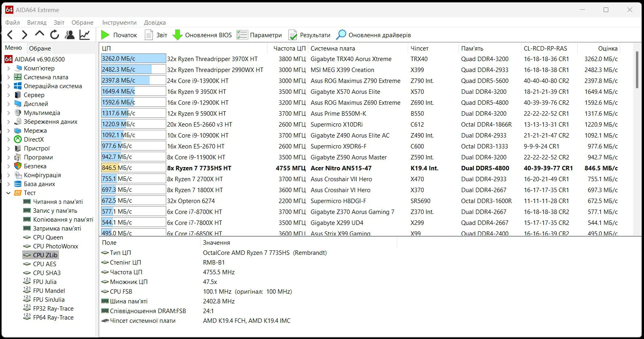The width and height of the screenshot is (644, 339).
Task: Select the CPU Queen benchmark
Action: pos(48,237)
